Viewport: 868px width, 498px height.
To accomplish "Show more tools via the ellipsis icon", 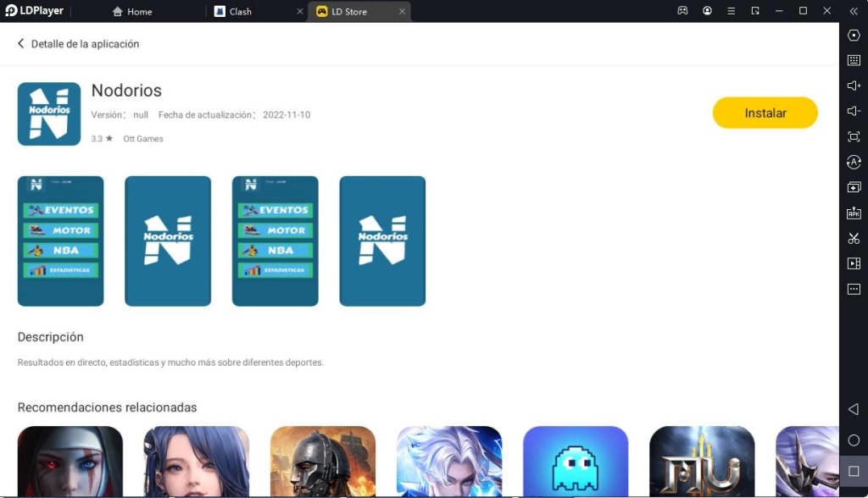I will (x=854, y=289).
